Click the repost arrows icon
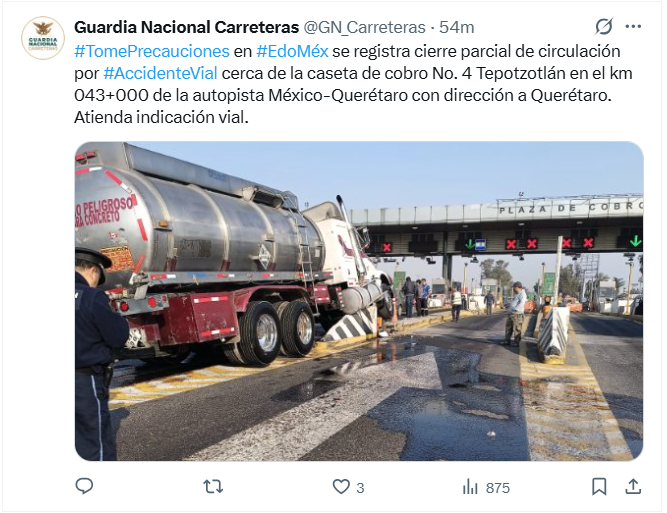 213,486
